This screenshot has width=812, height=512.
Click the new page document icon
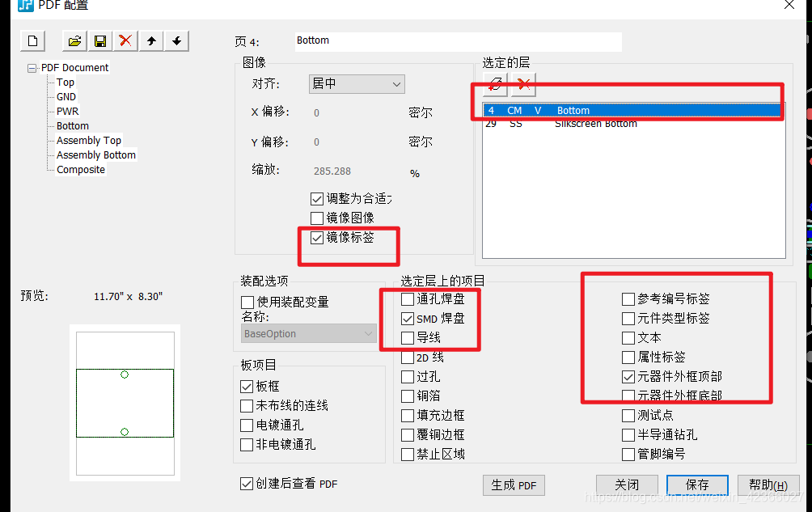(32, 41)
